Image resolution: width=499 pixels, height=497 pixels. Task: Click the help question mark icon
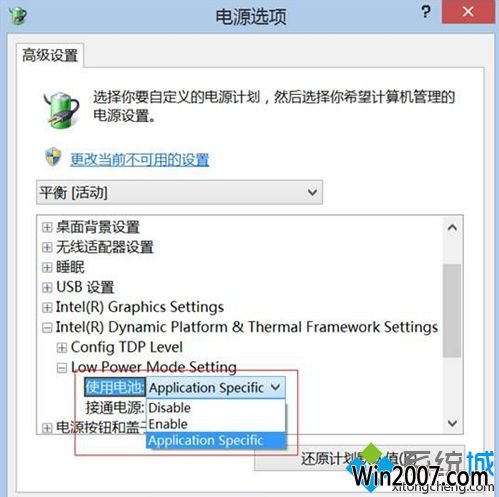coord(426,12)
